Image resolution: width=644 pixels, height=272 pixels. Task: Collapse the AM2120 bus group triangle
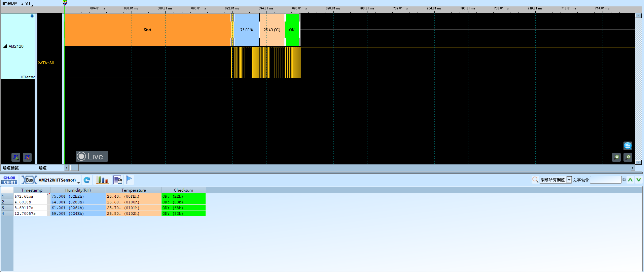click(x=5, y=46)
